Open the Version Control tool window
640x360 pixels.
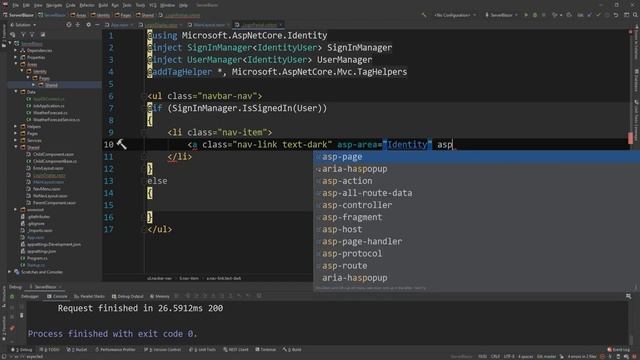[162, 350]
